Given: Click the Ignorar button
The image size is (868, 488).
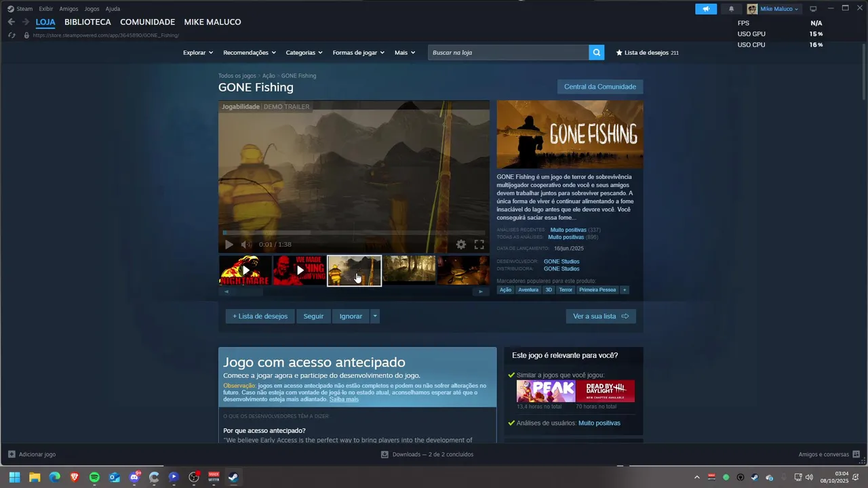Looking at the screenshot, I should [x=351, y=317].
